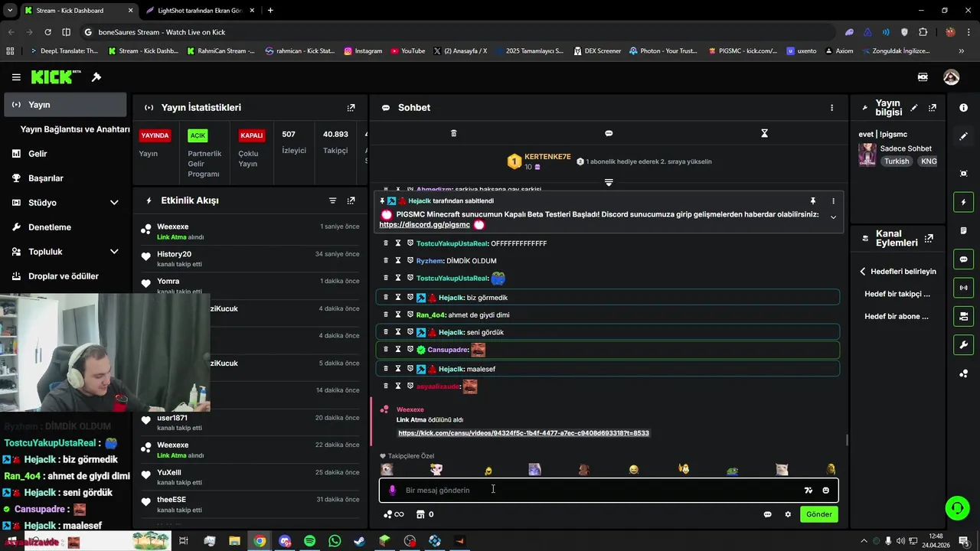
Task: Click the screen capture icon in right sidebar
Action: tap(963, 174)
